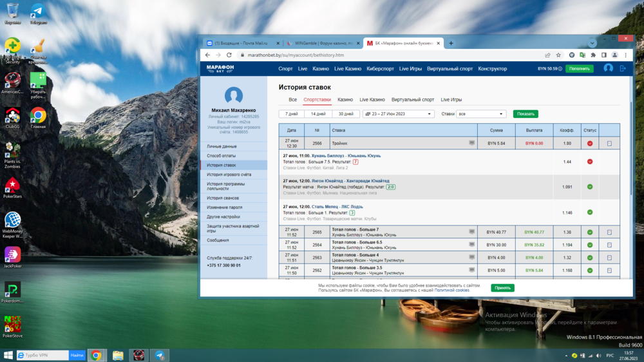Image resolution: width=644 pixels, height=362 pixels.
Task: Click the user profile icon in the site header
Action: 608,68
